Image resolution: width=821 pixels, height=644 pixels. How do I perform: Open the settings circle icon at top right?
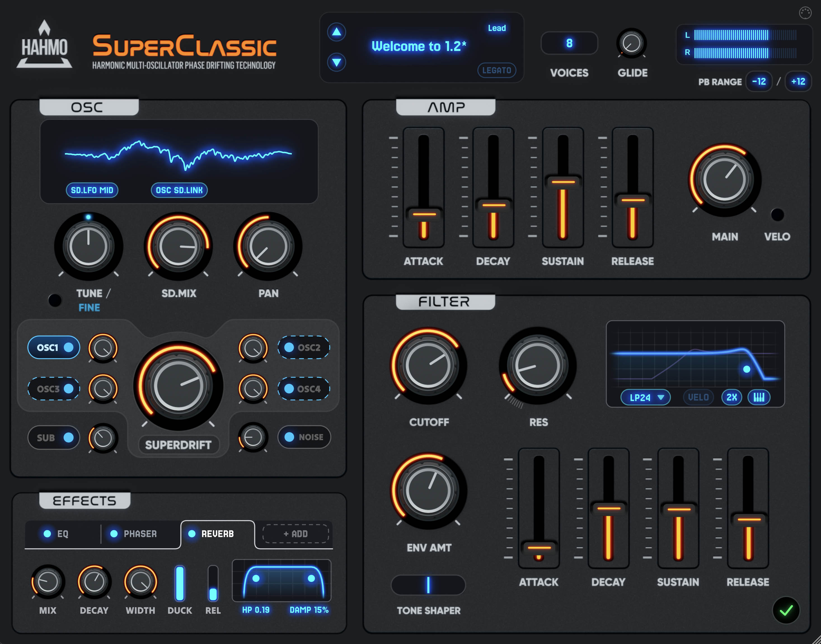[x=805, y=13]
